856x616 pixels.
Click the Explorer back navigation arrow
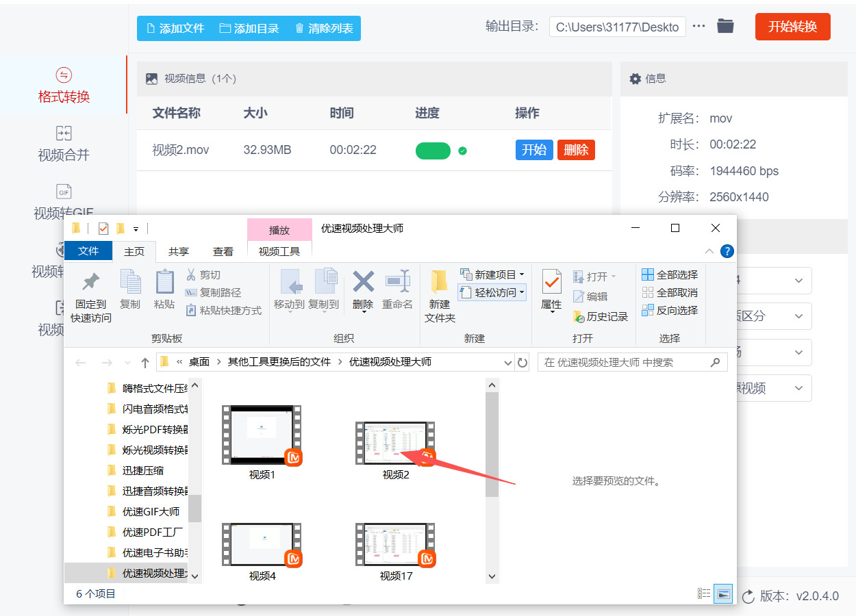(x=81, y=362)
